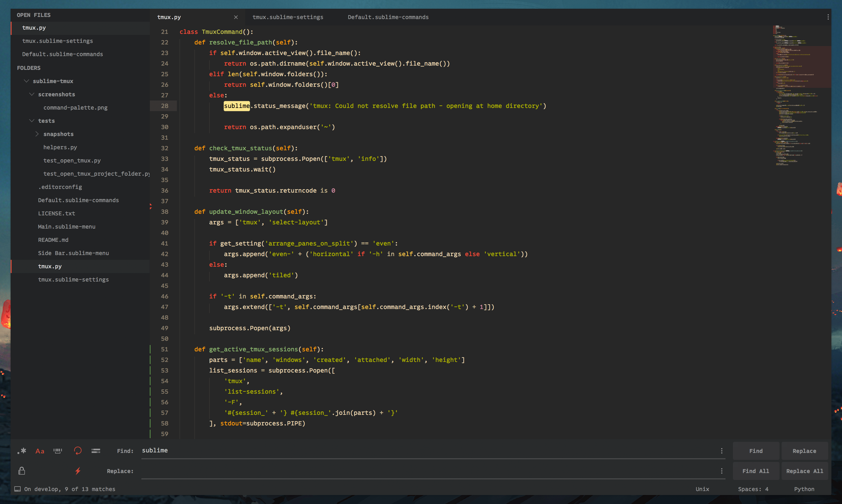Click the Replace All button
Image resolution: width=842 pixels, height=504 pixels.
point(804,471)
